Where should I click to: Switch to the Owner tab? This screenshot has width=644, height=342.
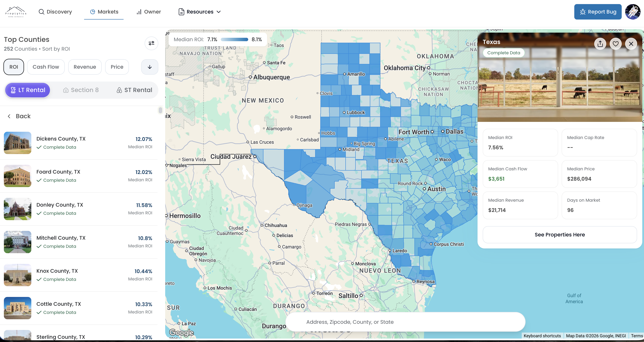click(148, 12)
